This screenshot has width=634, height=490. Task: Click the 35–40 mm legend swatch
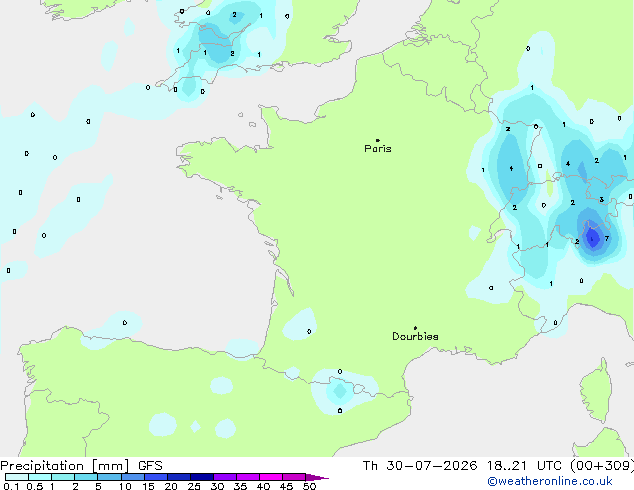(248, 477)
